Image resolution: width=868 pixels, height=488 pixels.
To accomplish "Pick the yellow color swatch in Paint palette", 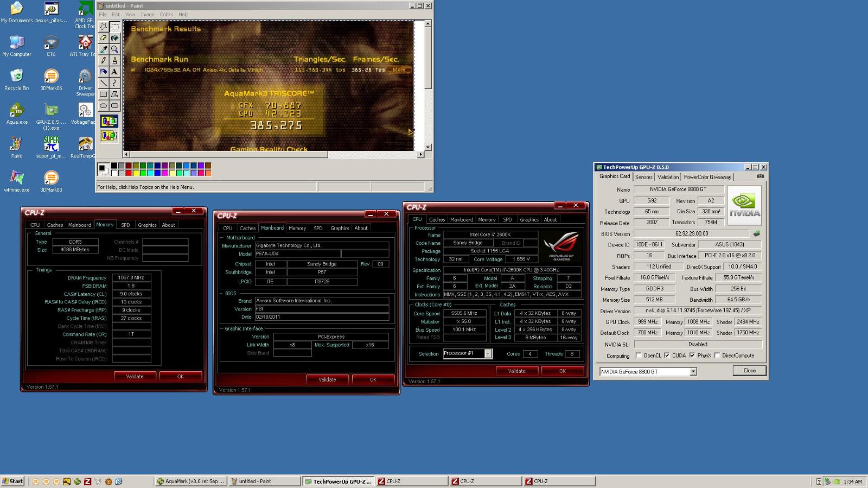I will 135,173.
